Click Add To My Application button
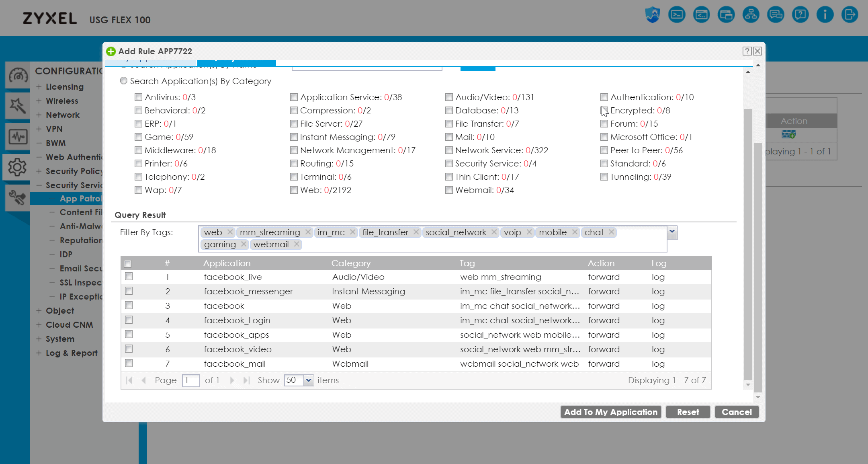The height and width of the screenshot is (464, 868). coord(610,412)
